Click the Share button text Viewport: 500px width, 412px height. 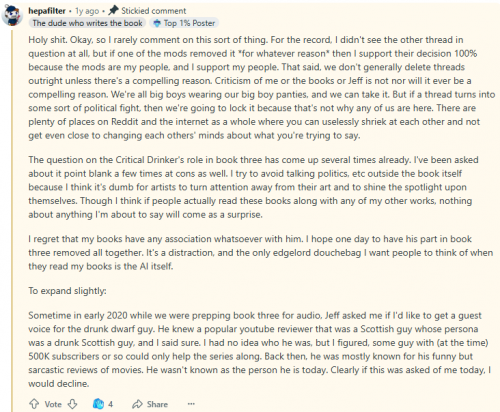[x=157, y=404]
